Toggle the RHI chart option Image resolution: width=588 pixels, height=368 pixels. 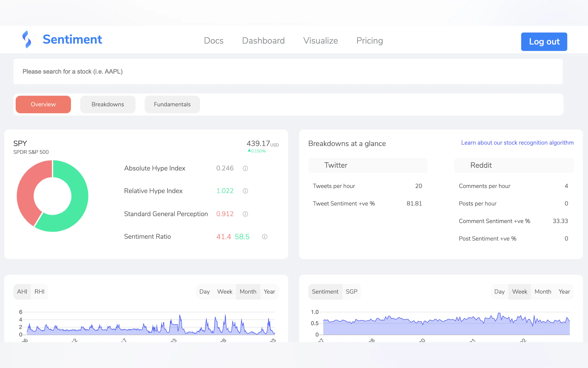coord(39,292)
